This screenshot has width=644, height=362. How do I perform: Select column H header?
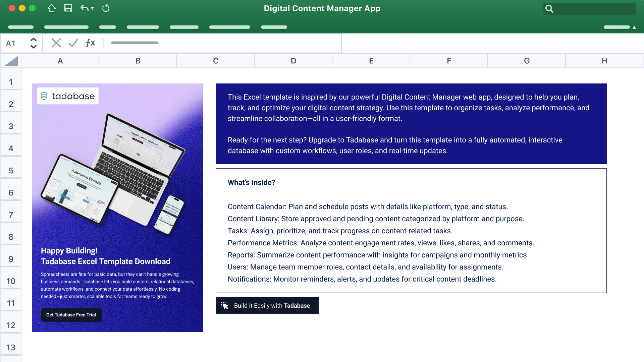[x=604, y=61]
